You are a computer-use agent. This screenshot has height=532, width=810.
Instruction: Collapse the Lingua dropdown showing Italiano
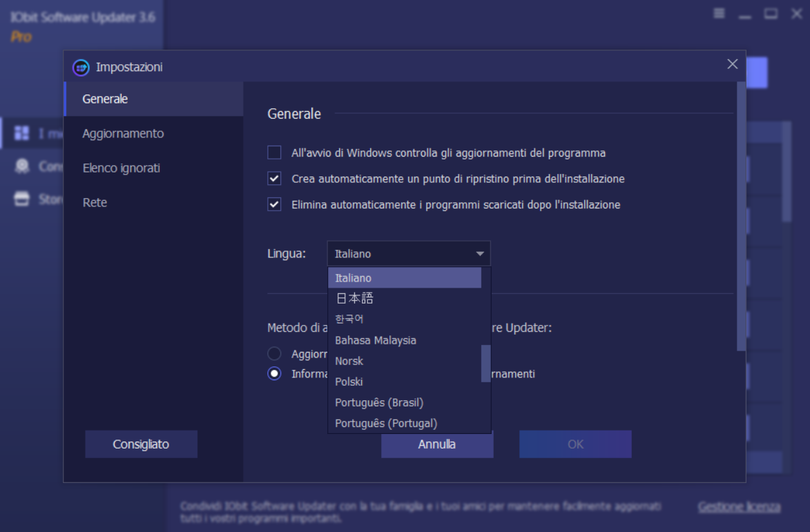point(409,253)
